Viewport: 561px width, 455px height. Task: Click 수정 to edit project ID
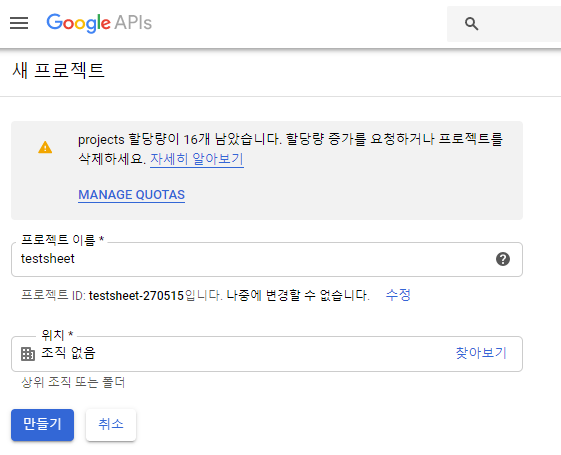point(398,295)
